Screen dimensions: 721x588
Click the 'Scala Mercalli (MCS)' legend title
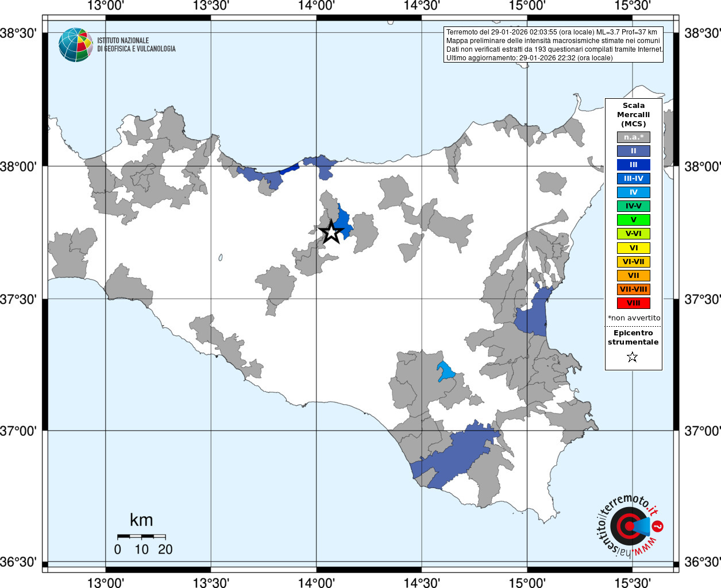(634, 115)
